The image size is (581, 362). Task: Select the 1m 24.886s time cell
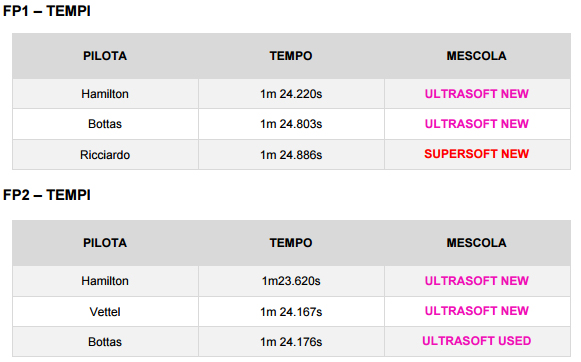291,155
